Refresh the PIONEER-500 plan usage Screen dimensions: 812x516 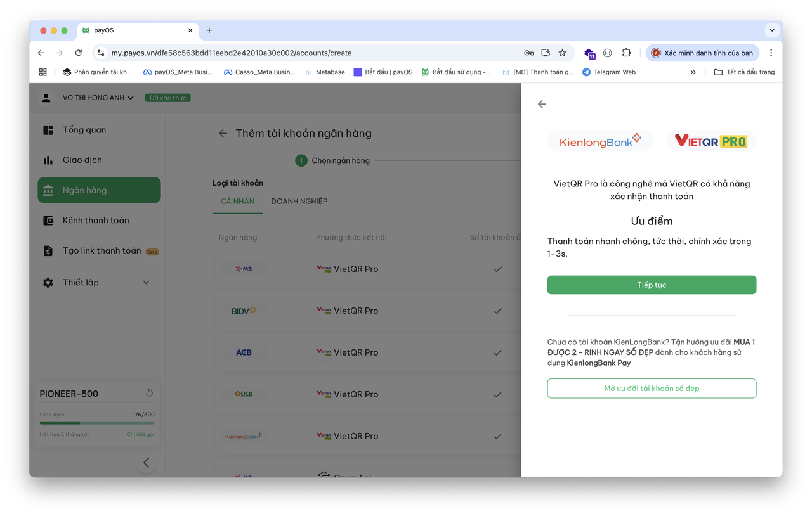click(149, 393)
